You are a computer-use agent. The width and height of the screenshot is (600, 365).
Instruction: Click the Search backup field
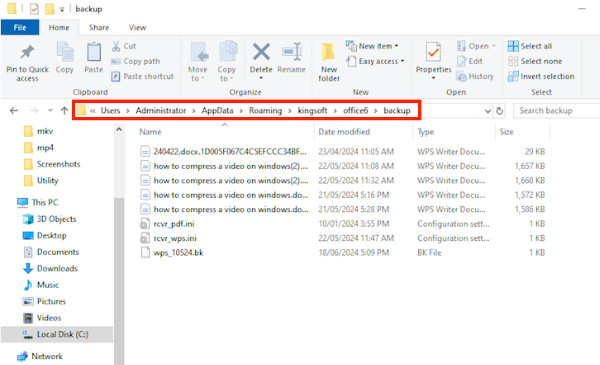tap(556, 111)
